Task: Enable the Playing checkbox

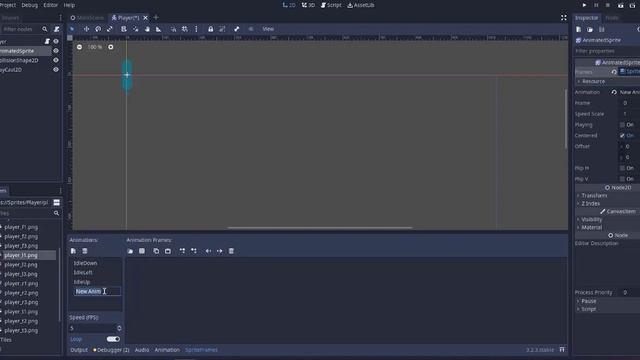Action: coord(622,125)
